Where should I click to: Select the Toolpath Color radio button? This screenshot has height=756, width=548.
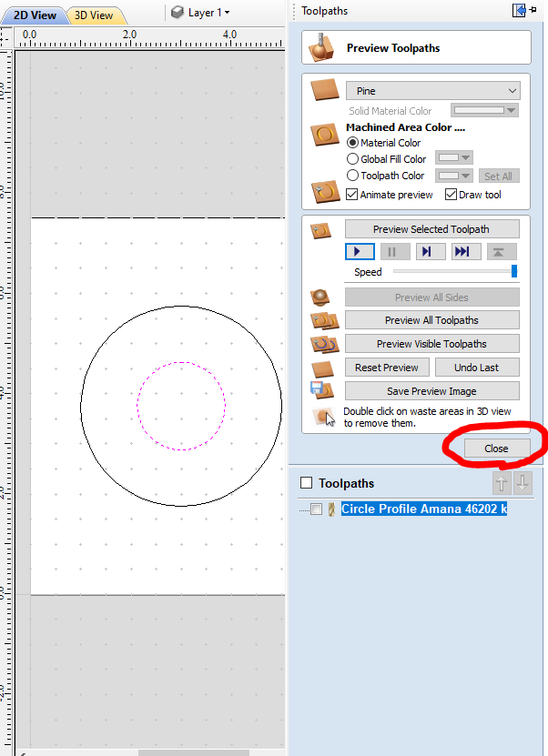click(352, 176)
